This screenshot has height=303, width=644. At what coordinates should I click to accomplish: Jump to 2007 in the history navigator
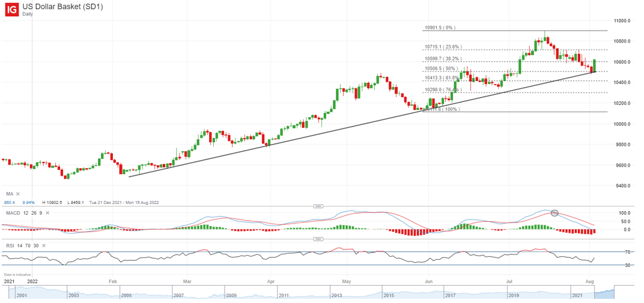tap(178, 296)
